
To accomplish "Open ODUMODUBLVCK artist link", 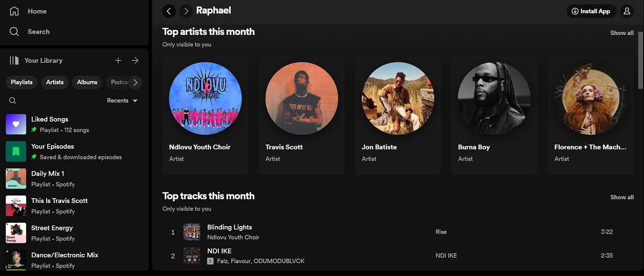I will coord(280,261).
